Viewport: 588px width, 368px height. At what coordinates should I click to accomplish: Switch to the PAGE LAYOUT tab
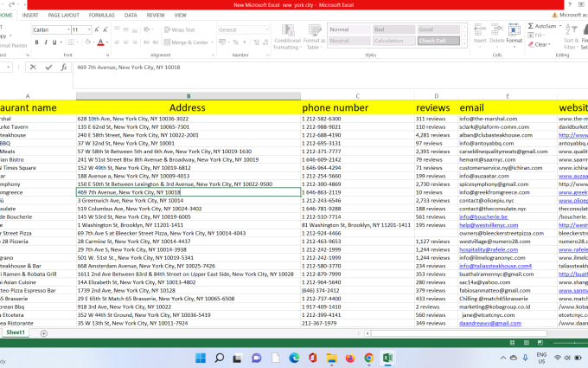coord(63,16)
